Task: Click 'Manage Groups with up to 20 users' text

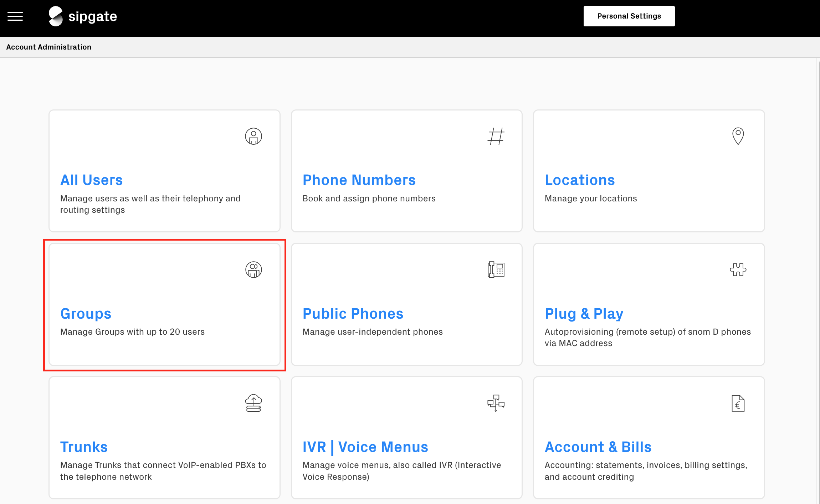Action: (x=132, y=332)
